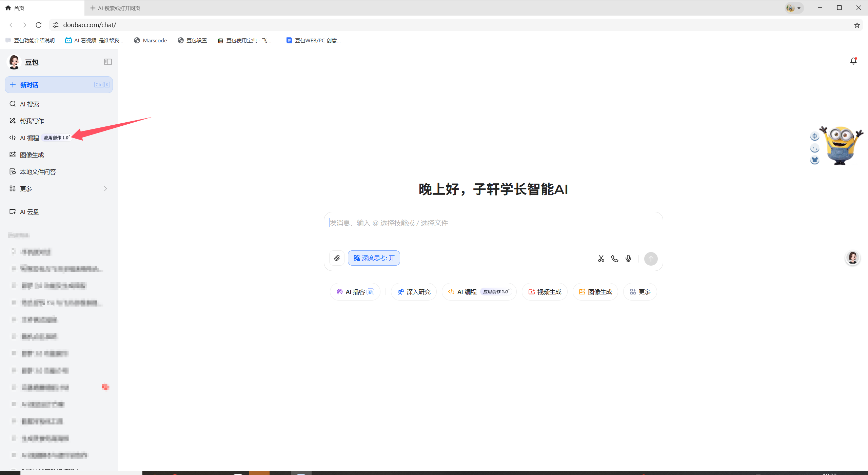The height and width of the screenshot is (475, 868).
Task: Start a voice call with phone icon
Action: point(615,259)
